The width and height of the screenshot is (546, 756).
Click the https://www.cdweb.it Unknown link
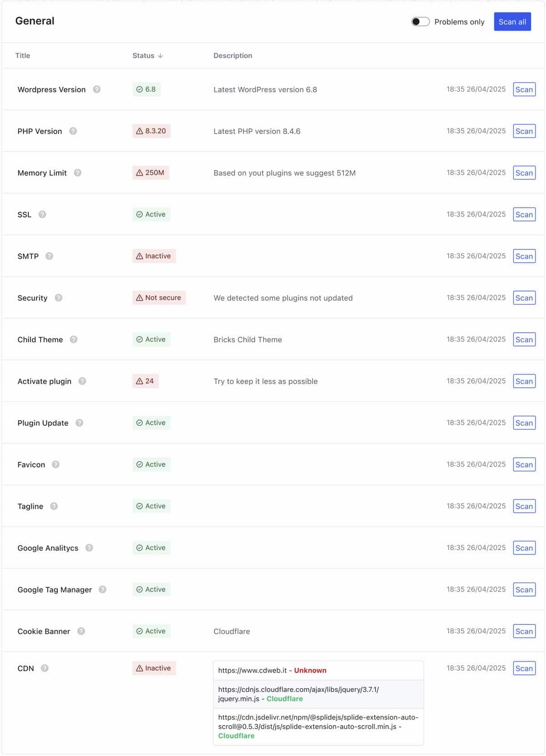272,670
